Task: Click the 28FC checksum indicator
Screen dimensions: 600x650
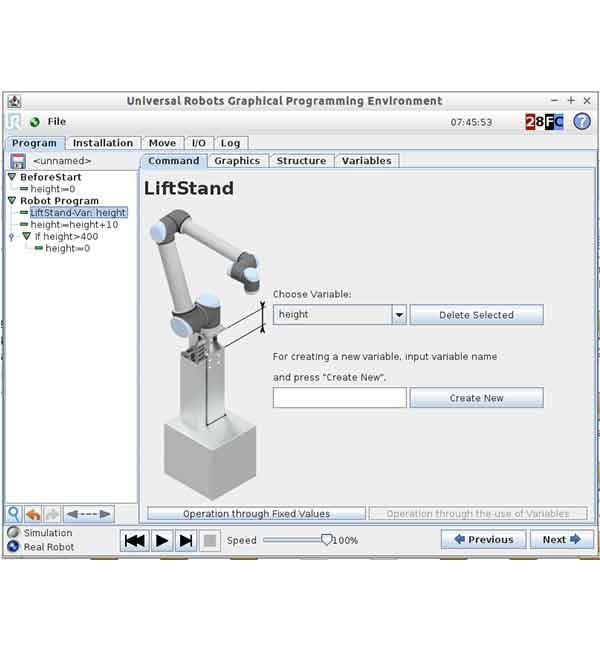Action: pos(544,122)
